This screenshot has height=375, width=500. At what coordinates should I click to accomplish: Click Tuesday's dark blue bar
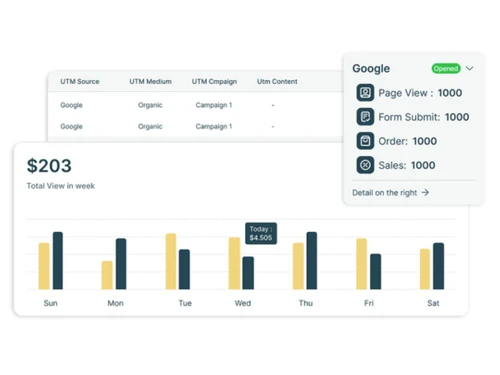184,269
